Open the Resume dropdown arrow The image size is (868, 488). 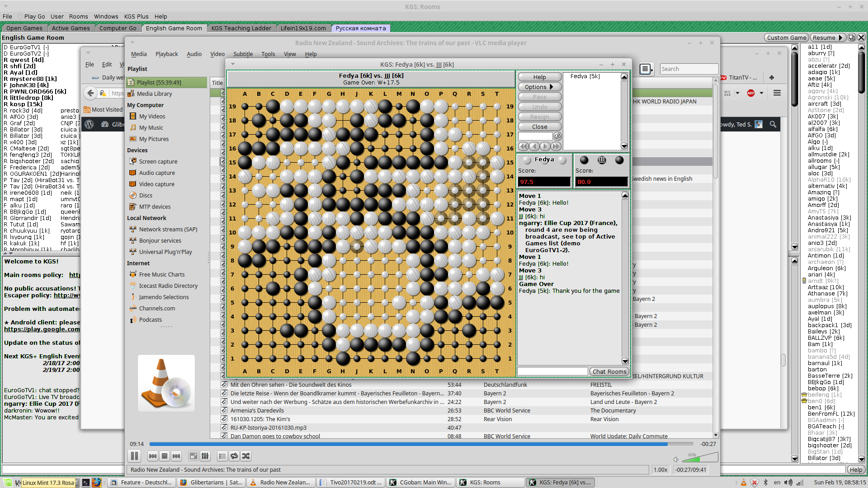[840, 38]
